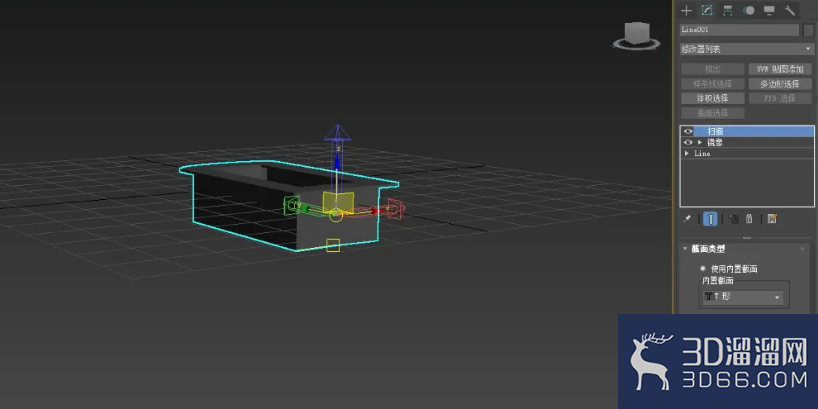The image size is (818, 409).
Task: Switch to the Modify panel tab
Action: pyautogui.click(x=707, y=10)
